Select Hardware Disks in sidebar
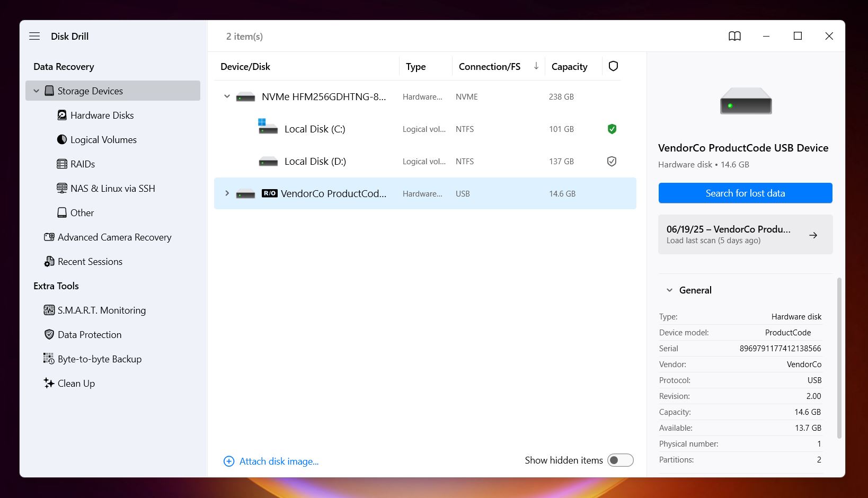The width and height of the screenshot is (868, 498). pos(102,115)
